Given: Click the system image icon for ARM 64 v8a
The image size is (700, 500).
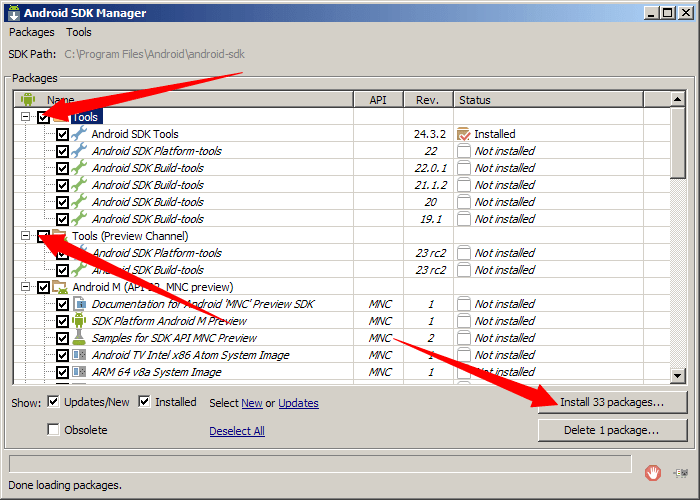Looking at the screenshot, I should [79, 372].
